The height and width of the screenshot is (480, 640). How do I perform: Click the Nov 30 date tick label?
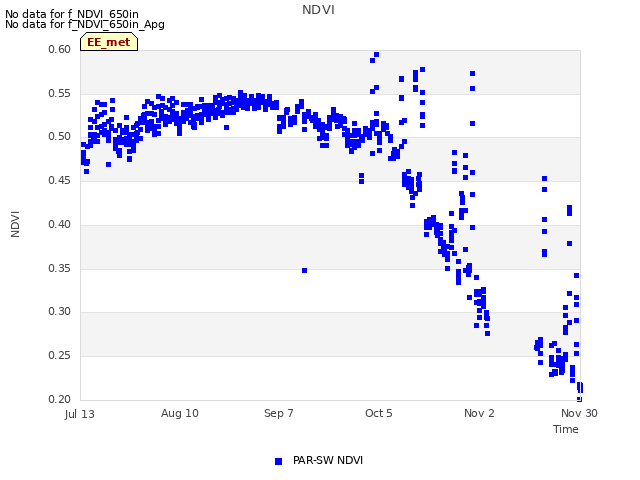(x=579, y=413)
